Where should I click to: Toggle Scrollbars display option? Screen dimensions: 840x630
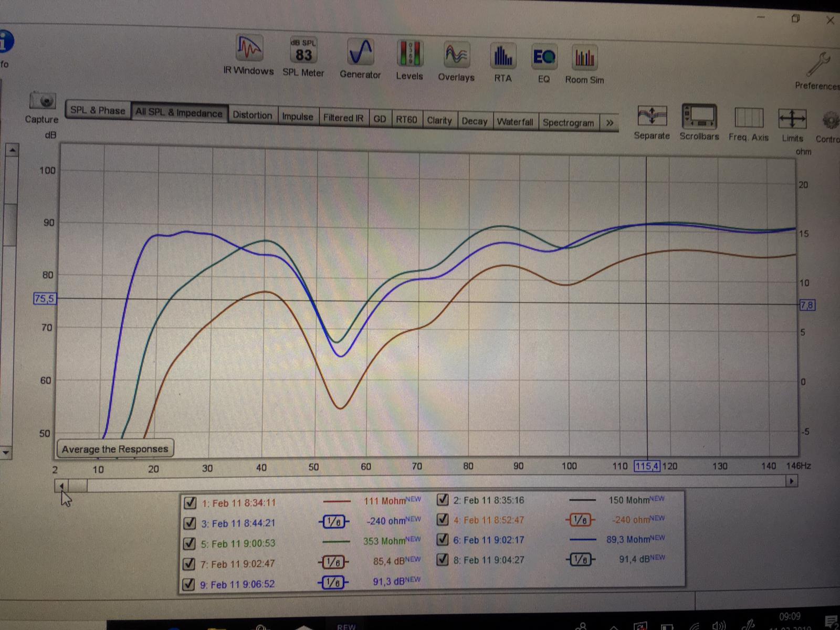699,117
